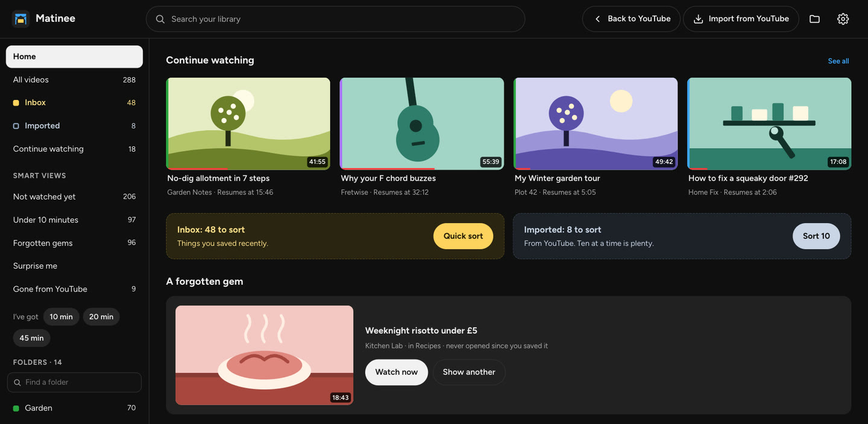This screenshot has height=424, width=868.
Task: Click the title 'How to fix a squeaky door #292'
Action: point(748,178)
